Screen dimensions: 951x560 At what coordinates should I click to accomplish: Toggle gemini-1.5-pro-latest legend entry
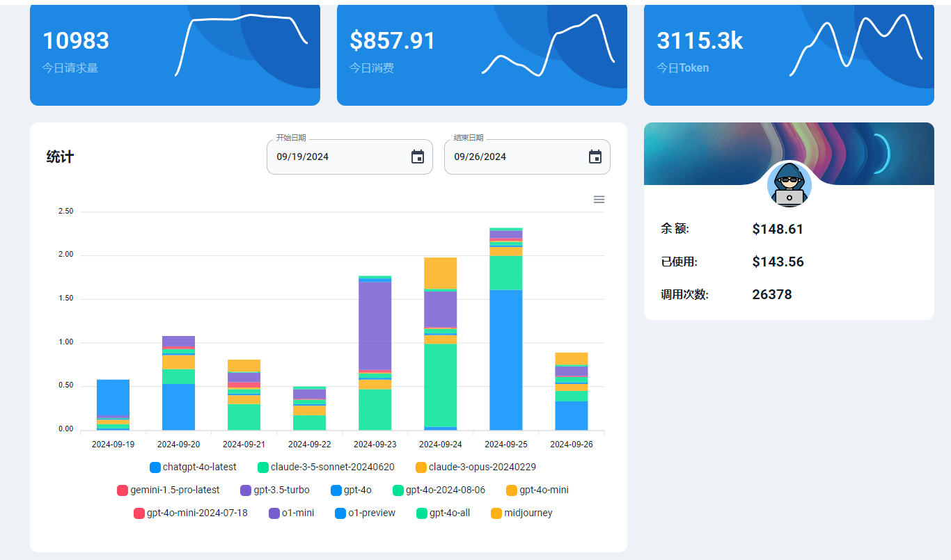click(168, 490)
